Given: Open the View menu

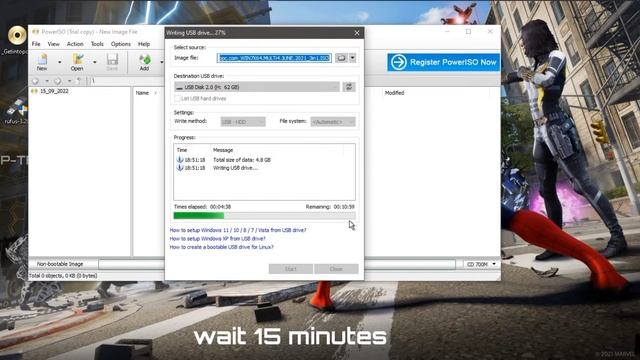Looking at the screenshot, I should pos(53,44).
